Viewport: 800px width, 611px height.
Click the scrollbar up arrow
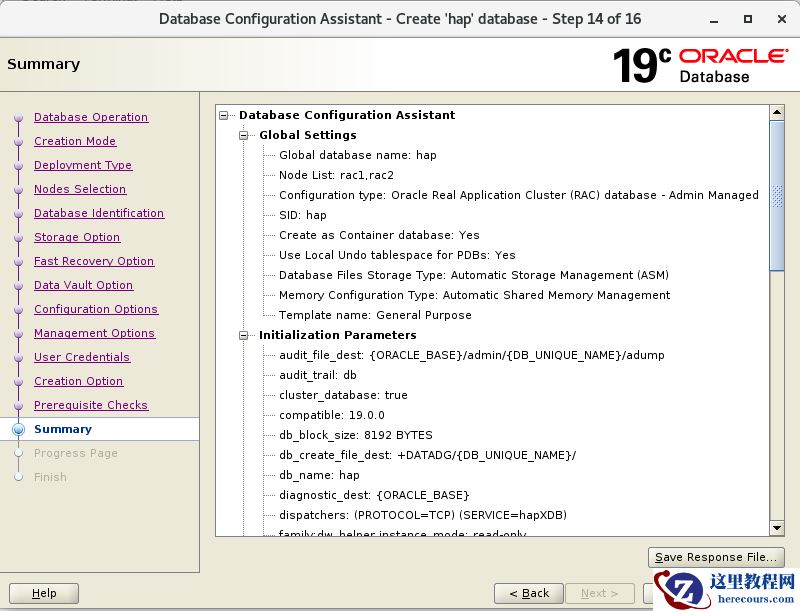click(x=777, y=113)
